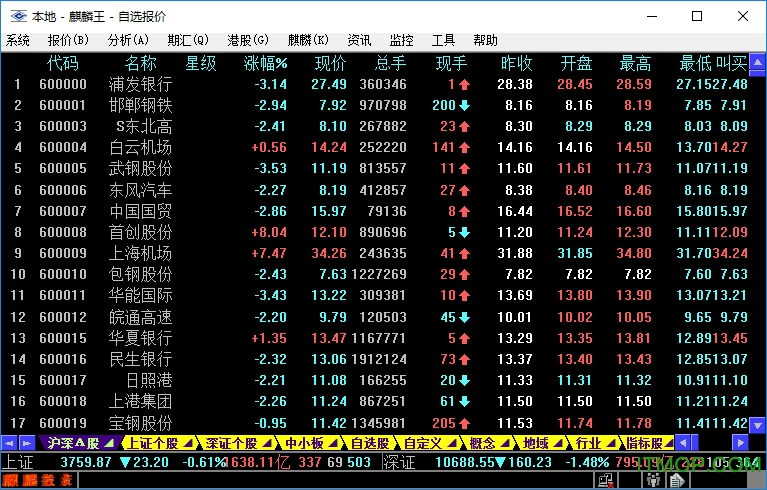Click the blue down arrow in 日照港 row
767x490 pixels.
tap(465, 380)
